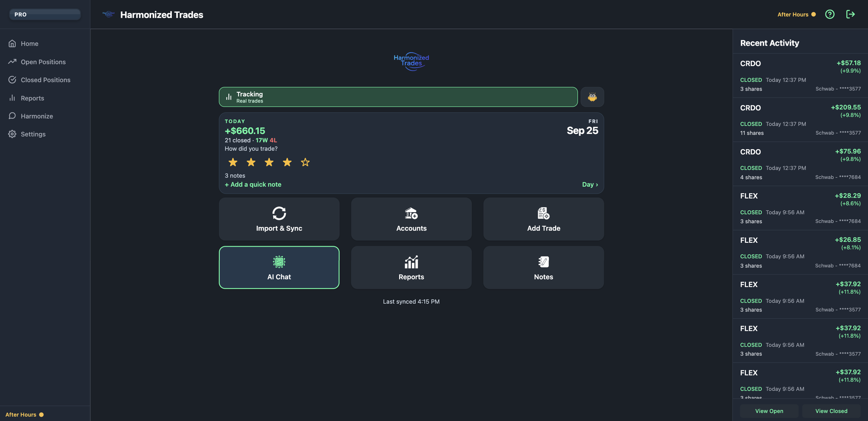Image resolution: width=868 pixels, height=421 pixels.
Task: Open the Day detail chevron link
Action: [590, 184]
